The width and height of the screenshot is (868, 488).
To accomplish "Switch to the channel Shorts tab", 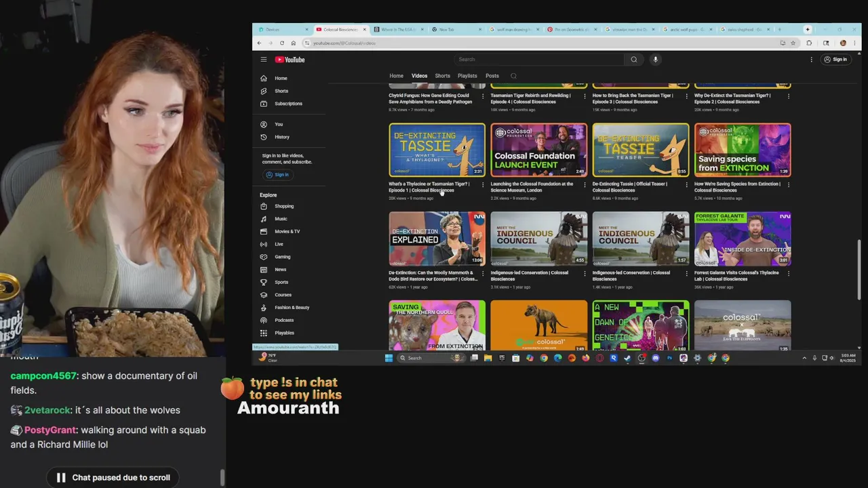I will (x=442, y=76).
